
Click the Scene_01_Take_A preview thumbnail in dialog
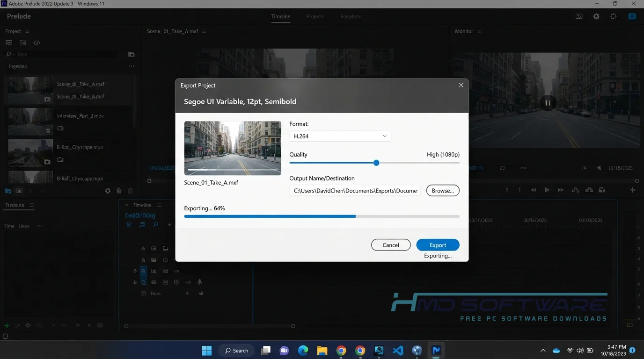pos(233,148)
